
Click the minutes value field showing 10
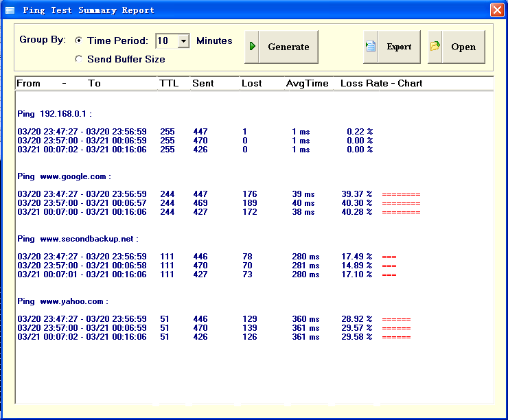[x=165, y=41]
